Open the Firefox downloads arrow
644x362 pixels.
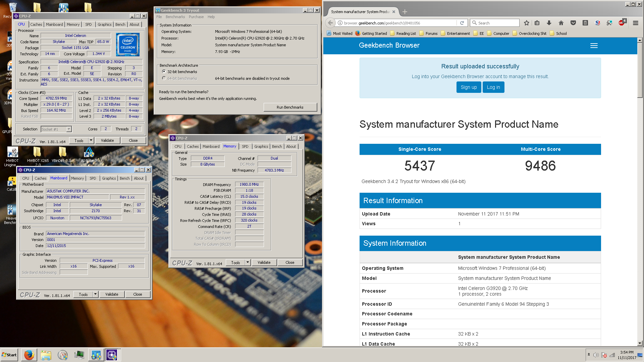click(549, 23)
